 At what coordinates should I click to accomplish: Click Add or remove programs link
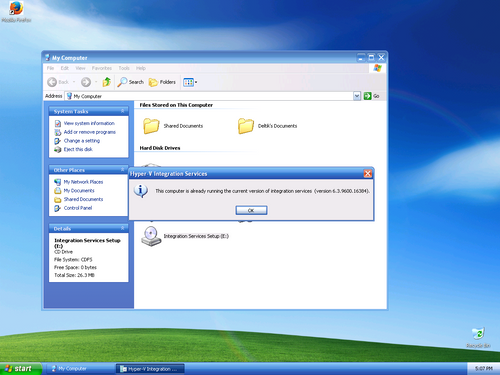tap(90, 132)
